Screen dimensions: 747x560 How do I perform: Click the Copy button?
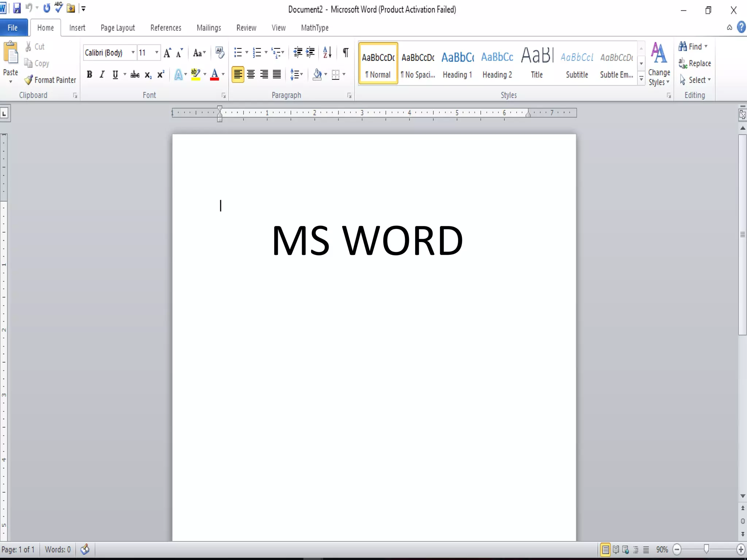click(36, 63)
